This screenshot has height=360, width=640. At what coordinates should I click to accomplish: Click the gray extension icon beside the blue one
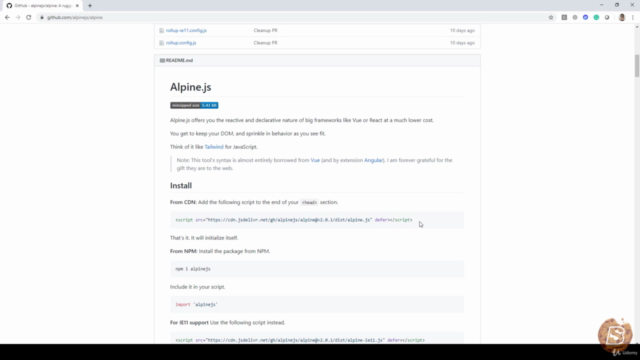coord(575,18)
